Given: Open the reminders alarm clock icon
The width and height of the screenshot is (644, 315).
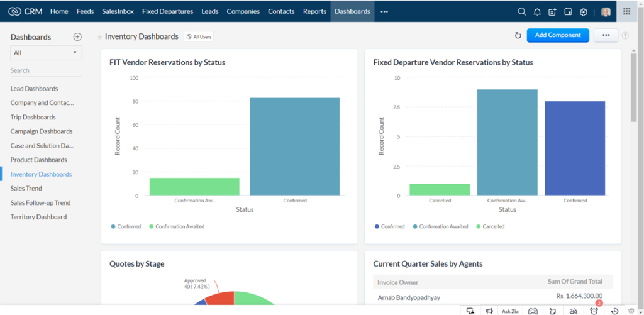Looking at the screenshot, I should pyautogui.click(x=594, y=311).
